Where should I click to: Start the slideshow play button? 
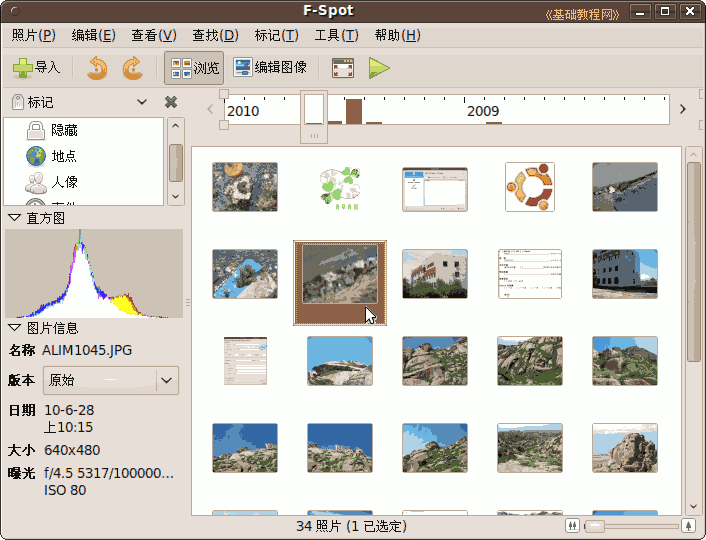click(379, 68)
